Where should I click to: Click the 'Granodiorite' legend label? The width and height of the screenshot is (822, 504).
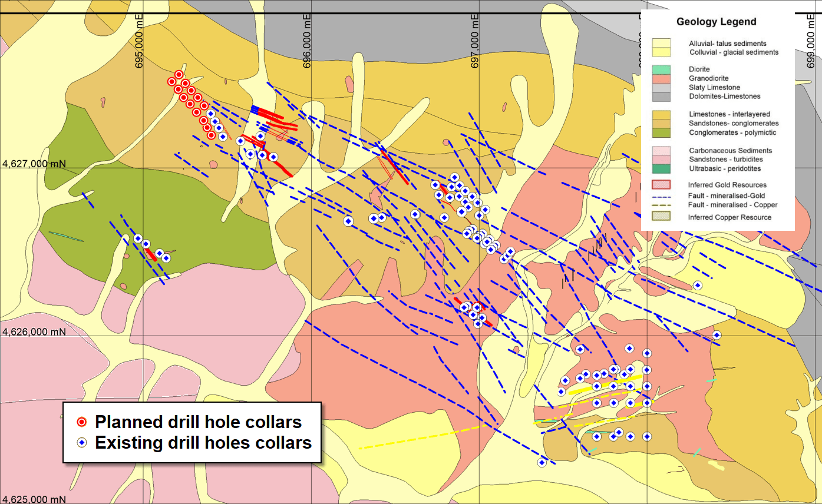click(x=709, y=78)
